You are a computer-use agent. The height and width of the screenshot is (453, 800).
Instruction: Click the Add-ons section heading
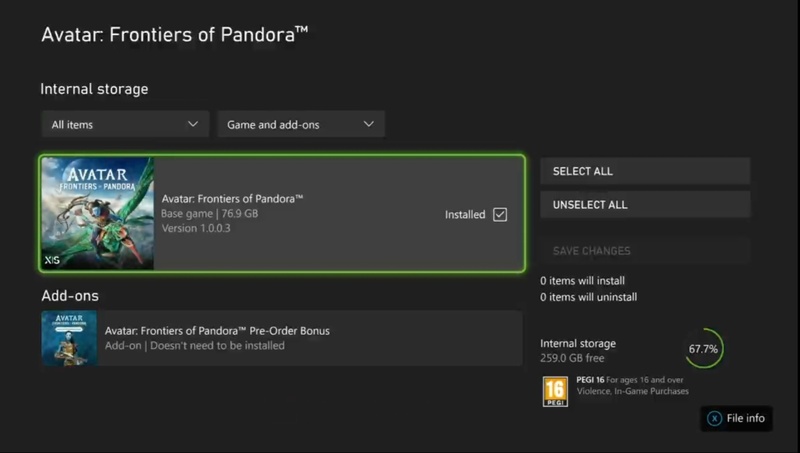(70, 296)
